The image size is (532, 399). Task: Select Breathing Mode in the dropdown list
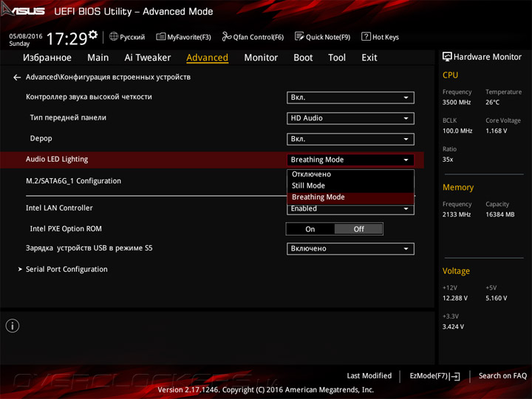350,197
